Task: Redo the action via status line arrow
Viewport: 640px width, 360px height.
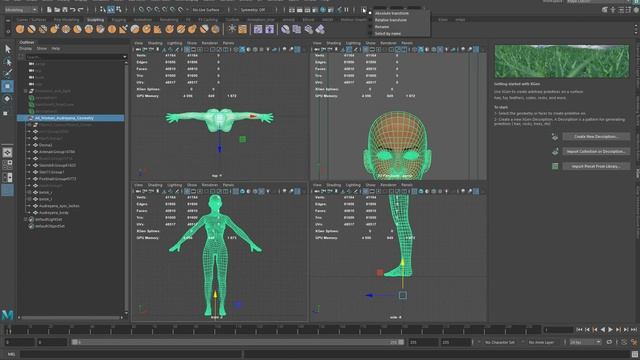Action: [80, 9]
